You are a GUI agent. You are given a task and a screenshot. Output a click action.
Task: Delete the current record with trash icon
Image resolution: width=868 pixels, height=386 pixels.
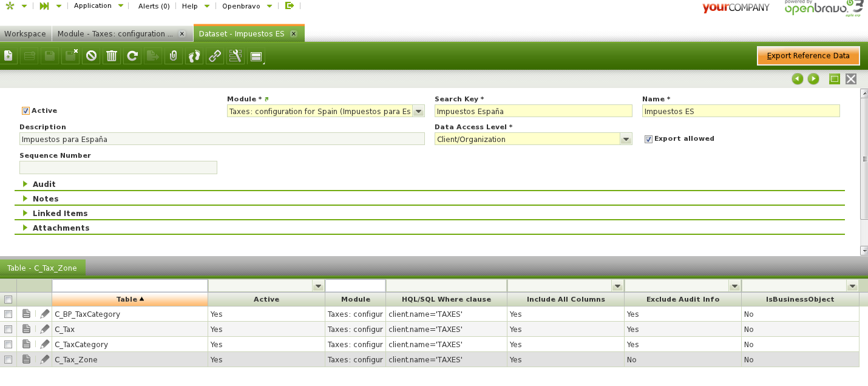(x=112, y=56)
